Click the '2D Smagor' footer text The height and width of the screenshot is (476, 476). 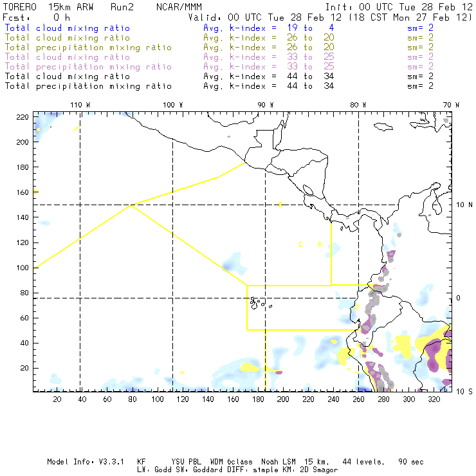click(319, 470)
